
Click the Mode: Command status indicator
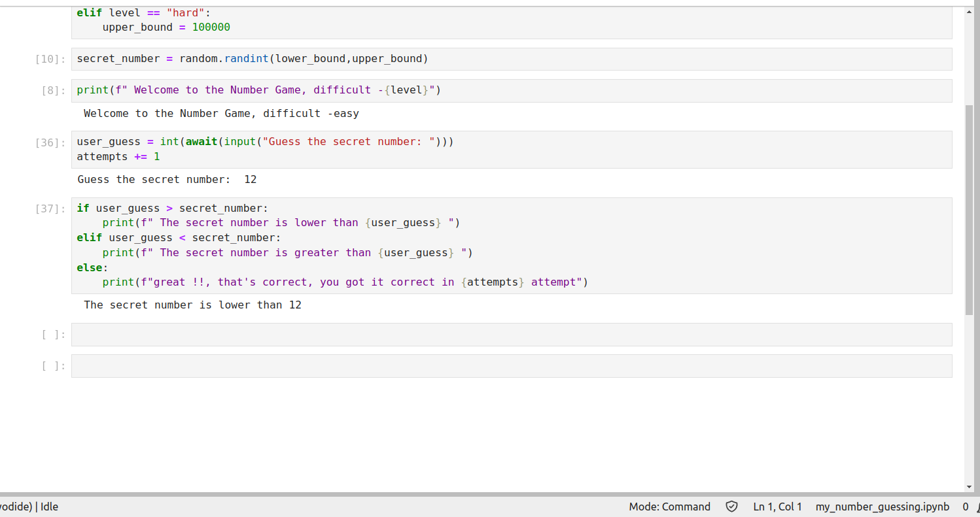pyautogui.click(x=669, y=507)
